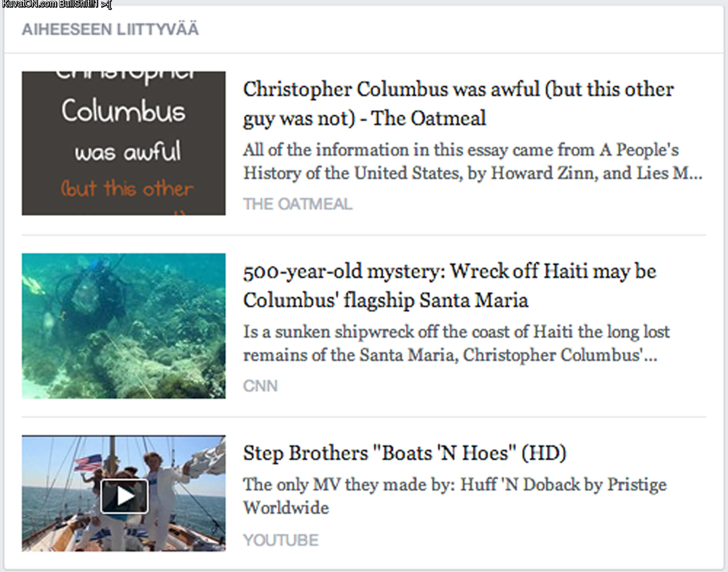Viewport: 728px width, 572px height.
Task: Click the AIHEESEEN LIITTYVÄÄ section header
Action: click(x=110, y=30)
